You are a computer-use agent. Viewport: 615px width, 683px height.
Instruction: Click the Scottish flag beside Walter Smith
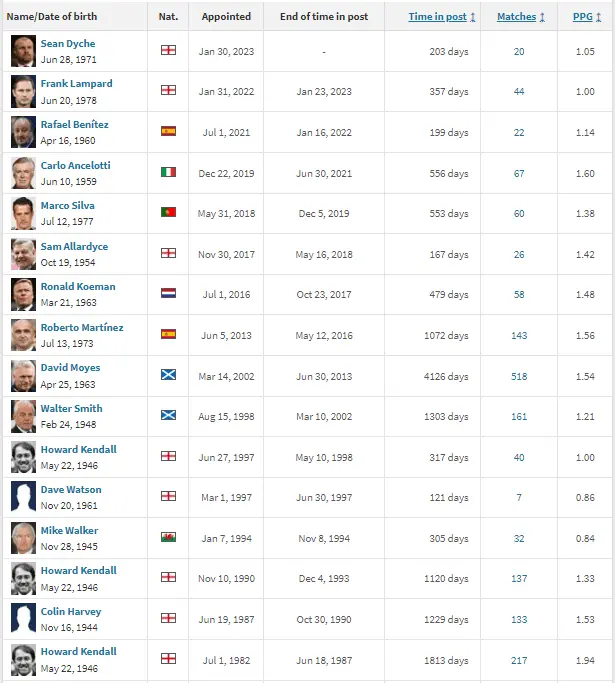pos(168,416)
